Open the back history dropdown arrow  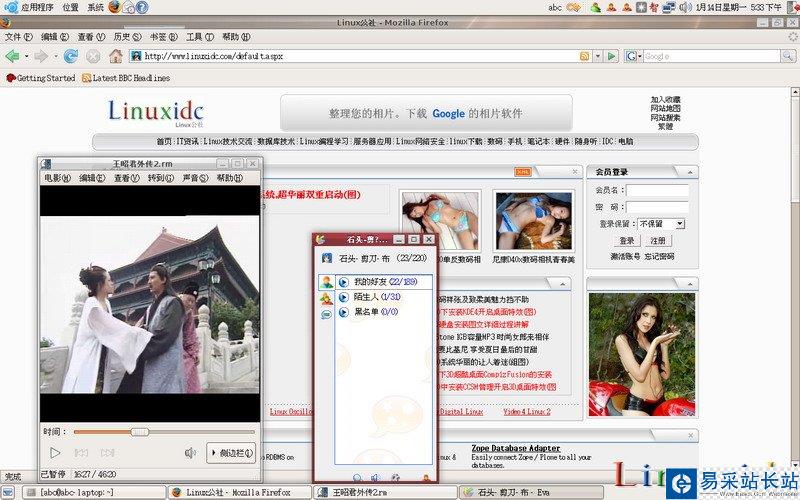tap(26, 56)
